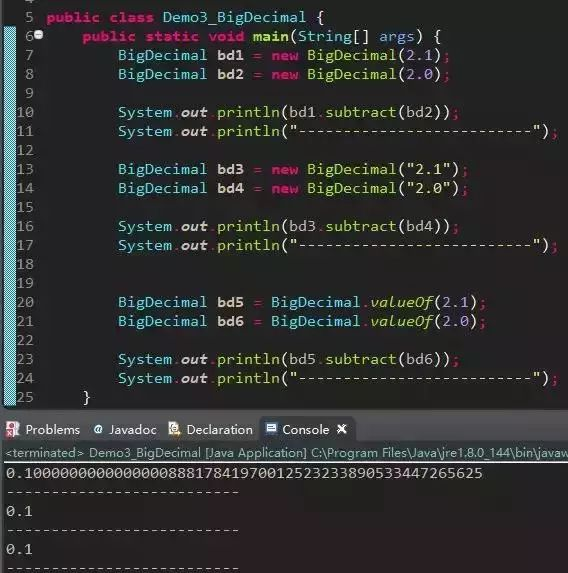The image size is (568, 573).
Task: Place cursor on the bd1 variable name
Action: pos(230,55)
